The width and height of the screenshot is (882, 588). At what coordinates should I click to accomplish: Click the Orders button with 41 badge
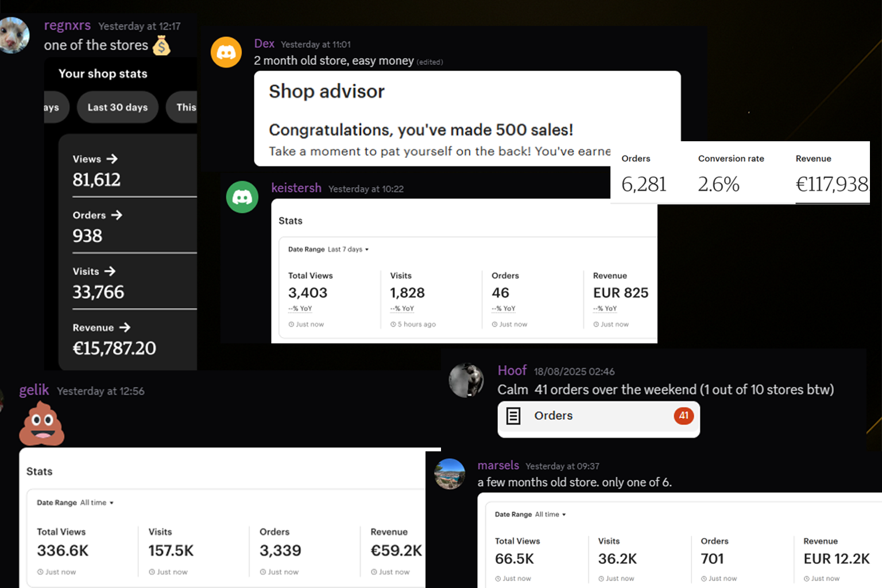coord(598,416)
